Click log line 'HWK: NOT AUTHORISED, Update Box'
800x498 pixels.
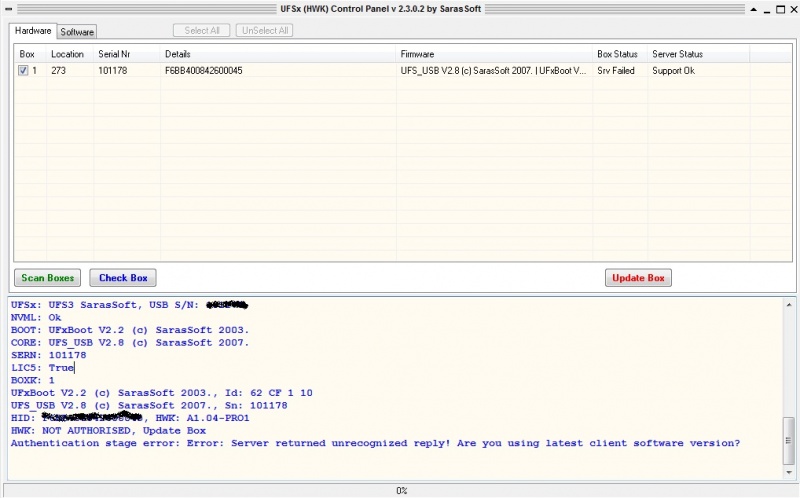tap(108, 431)
